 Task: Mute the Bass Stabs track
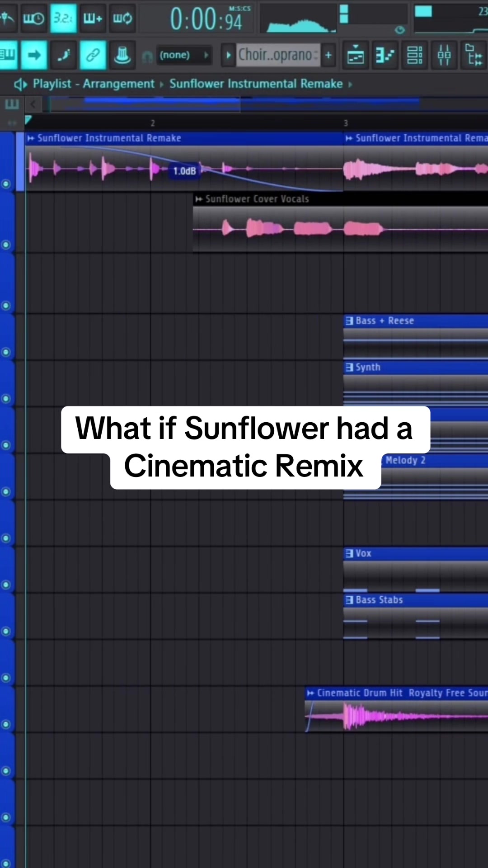click(x=6, y=631)
